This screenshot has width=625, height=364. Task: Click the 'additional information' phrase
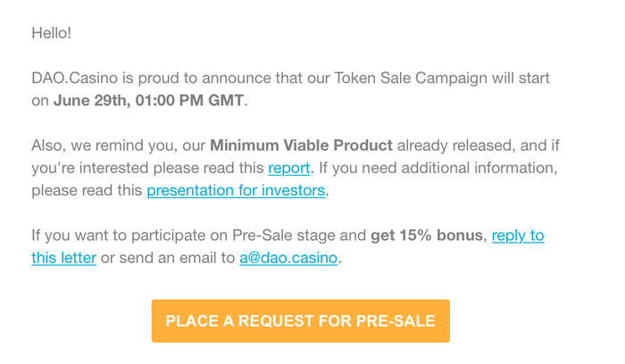(477, 168)
